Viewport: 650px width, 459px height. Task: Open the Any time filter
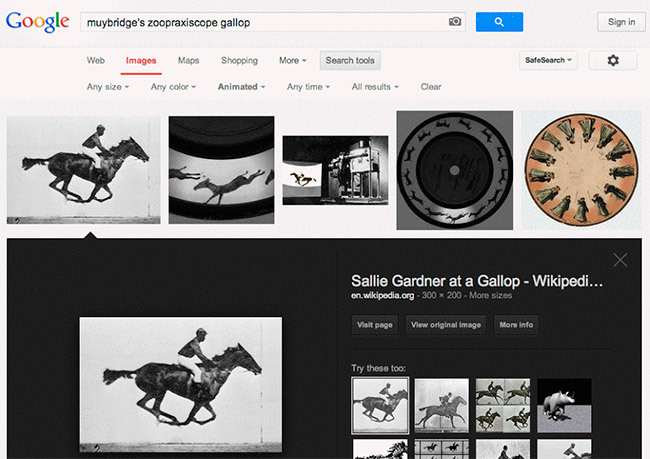click(x=308, y=87)
